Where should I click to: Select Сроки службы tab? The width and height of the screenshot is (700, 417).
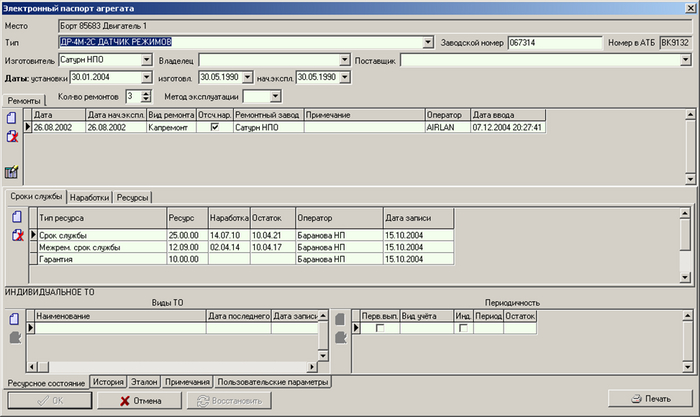36,196
